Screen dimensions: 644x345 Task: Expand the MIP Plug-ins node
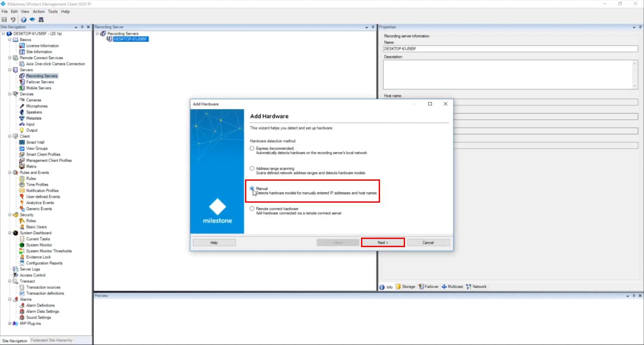[9, 323]
